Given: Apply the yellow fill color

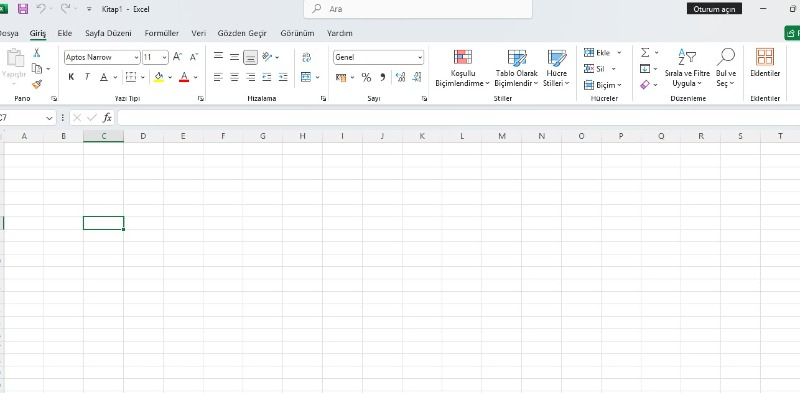Looking at the screenshot, I should pyautogui.click(x=159, y=77).
